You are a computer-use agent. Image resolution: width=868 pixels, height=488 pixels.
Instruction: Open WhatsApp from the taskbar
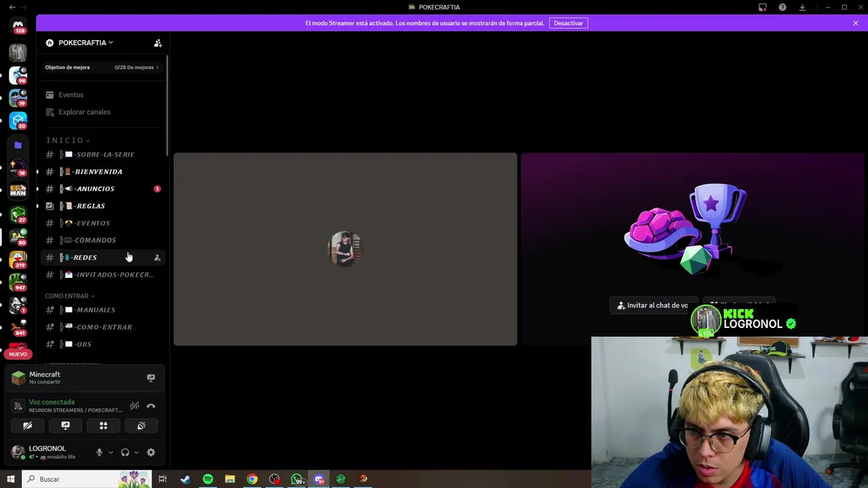(x=297, y=479)
